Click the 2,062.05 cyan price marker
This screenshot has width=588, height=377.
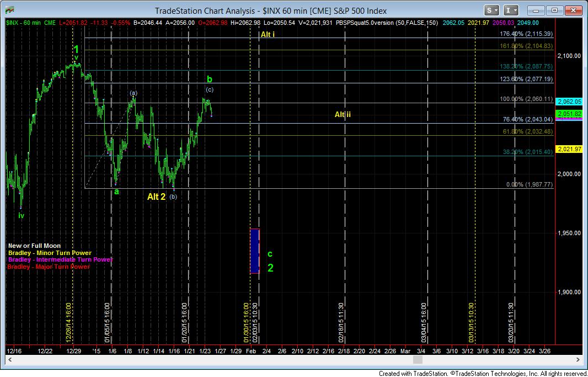click(x=569, y=102)
